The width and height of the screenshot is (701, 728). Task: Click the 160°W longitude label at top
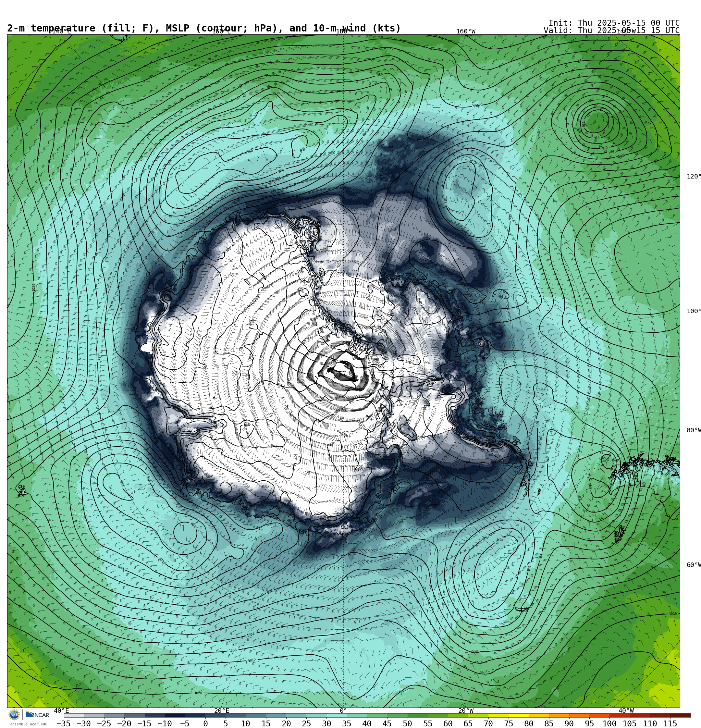[x=466, y=31]
